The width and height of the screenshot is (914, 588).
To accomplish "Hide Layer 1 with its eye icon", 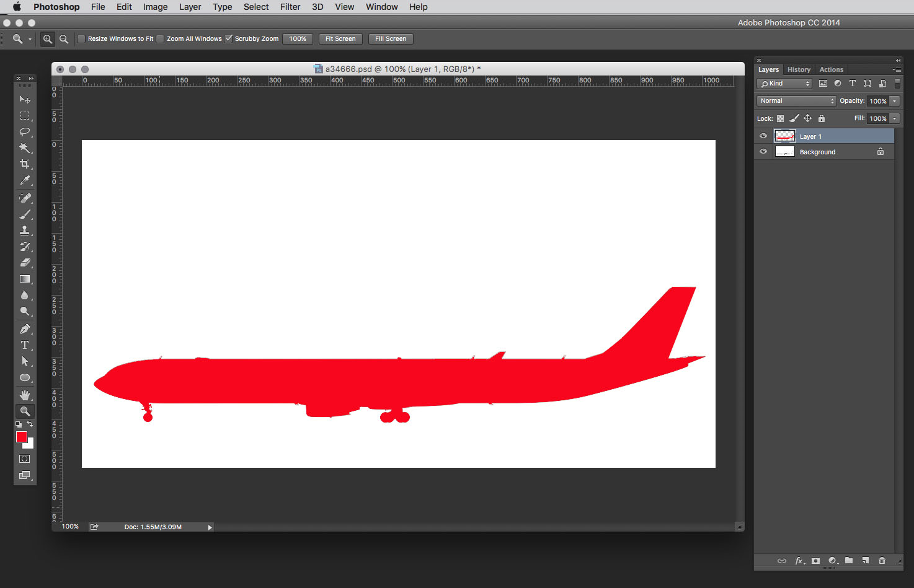I will pos(763,136).
